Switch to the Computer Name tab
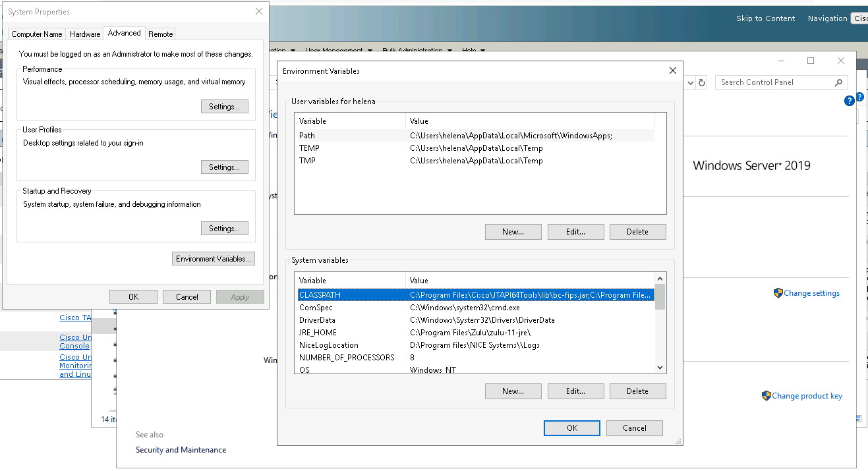Viewport: 868px width, 471px height. pyautogui.click(x=37, y=34)
